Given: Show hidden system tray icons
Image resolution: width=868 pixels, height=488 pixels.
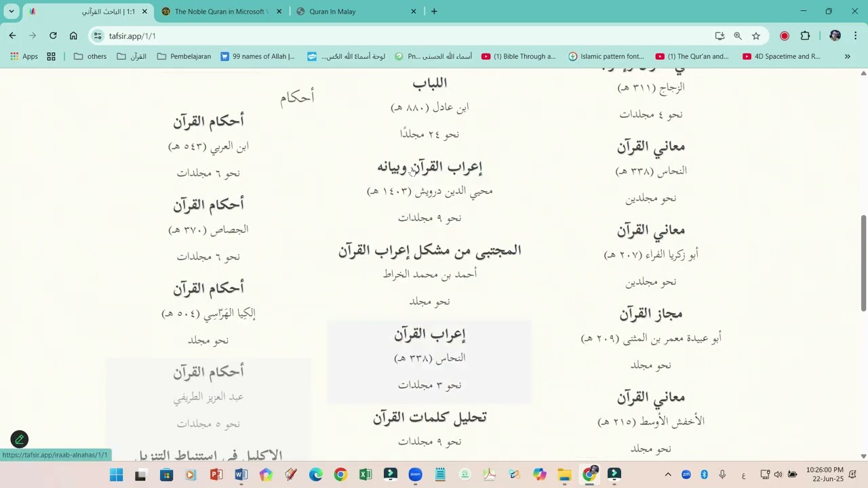Looking at the screenshot, I should click(x=668, y=474).
